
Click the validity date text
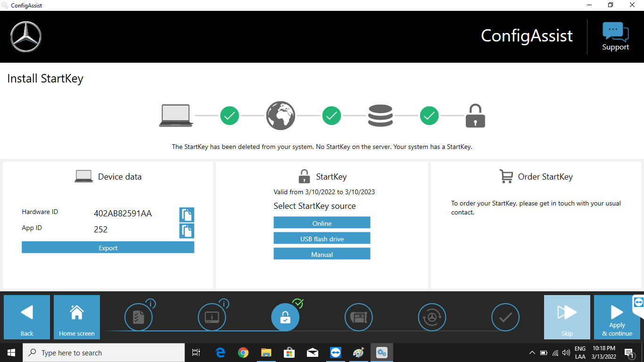click(x=324, y=192)
